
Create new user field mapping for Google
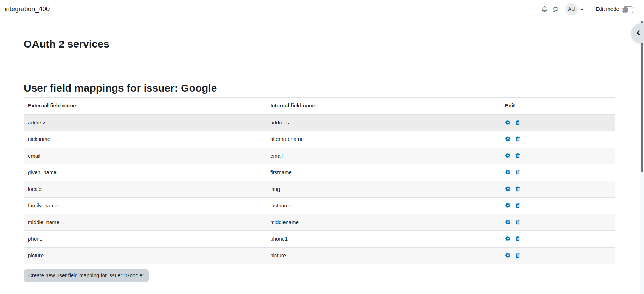point(86,275)
